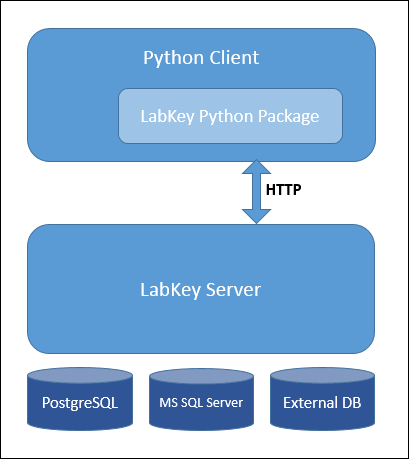Click the LabKey Server label text

(x=200, y=289)
